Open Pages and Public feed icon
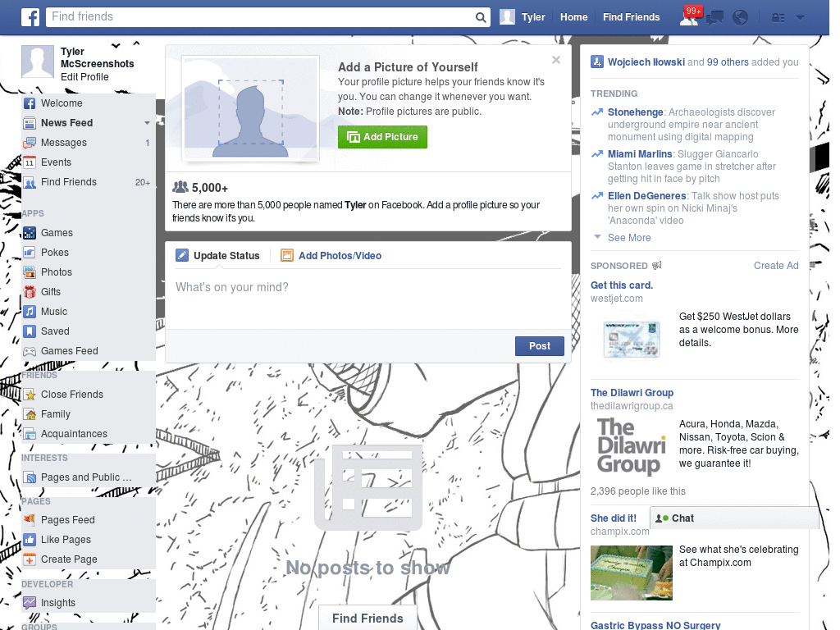The width and height of the screenshot is (840, 630). tap(30, 478)
